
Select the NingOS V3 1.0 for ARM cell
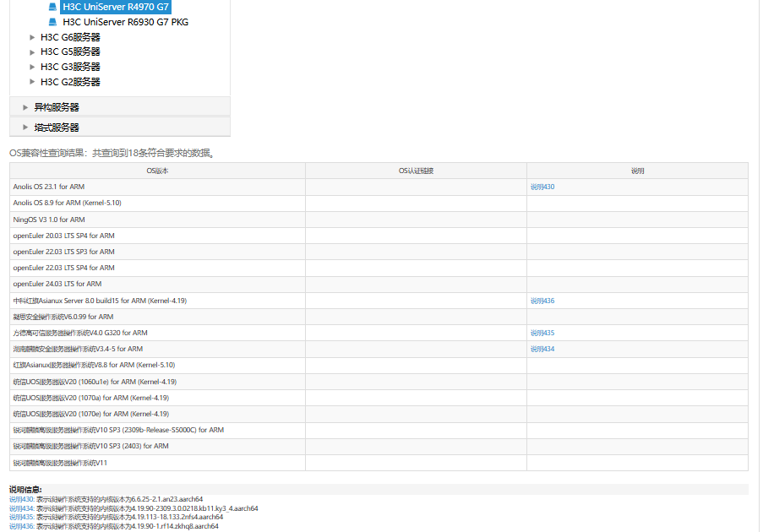157,220
